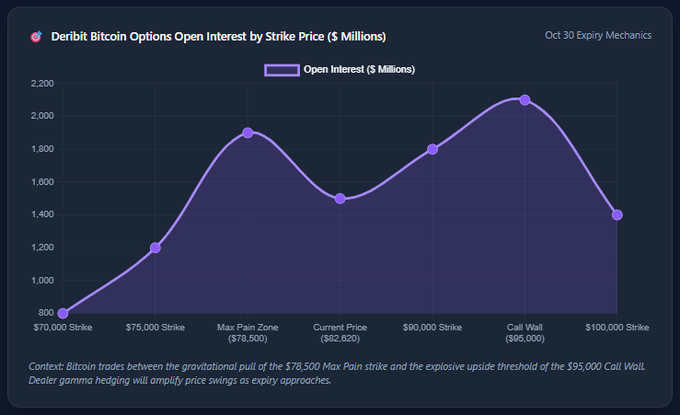Click the 'Oct 30 Expiry Mechanics' label

pos(598,35)
